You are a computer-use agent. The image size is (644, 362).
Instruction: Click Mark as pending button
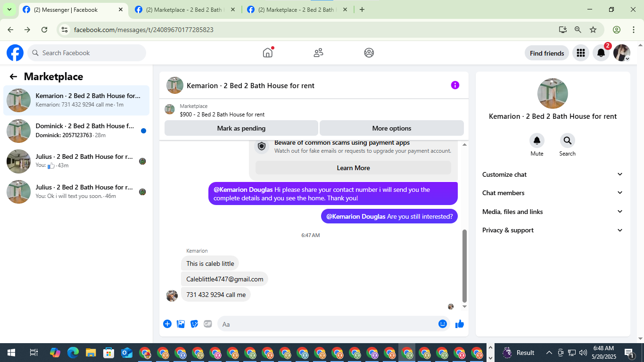(x=241, y=128)
